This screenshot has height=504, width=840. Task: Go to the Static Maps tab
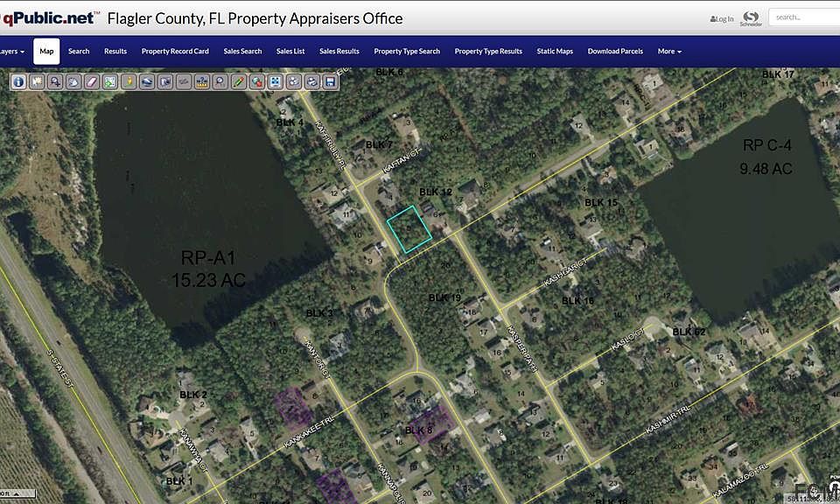(555, 52)
